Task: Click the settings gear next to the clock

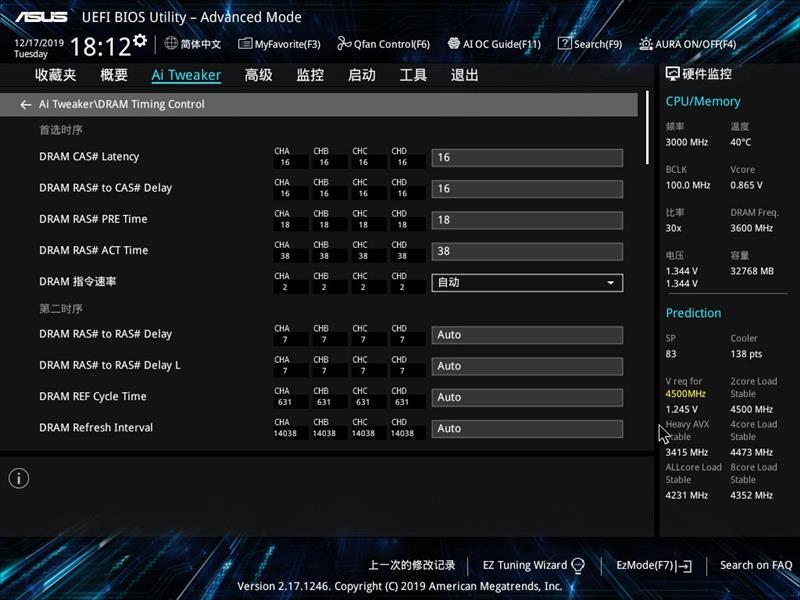Action: [140, 41]
